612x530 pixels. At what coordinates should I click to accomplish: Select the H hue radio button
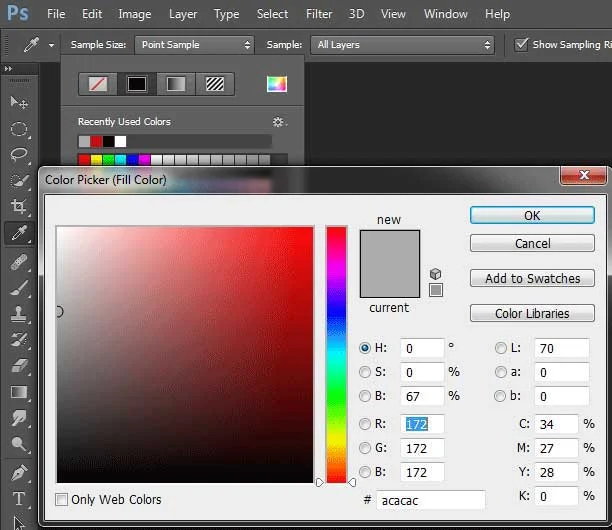[365, 348]
